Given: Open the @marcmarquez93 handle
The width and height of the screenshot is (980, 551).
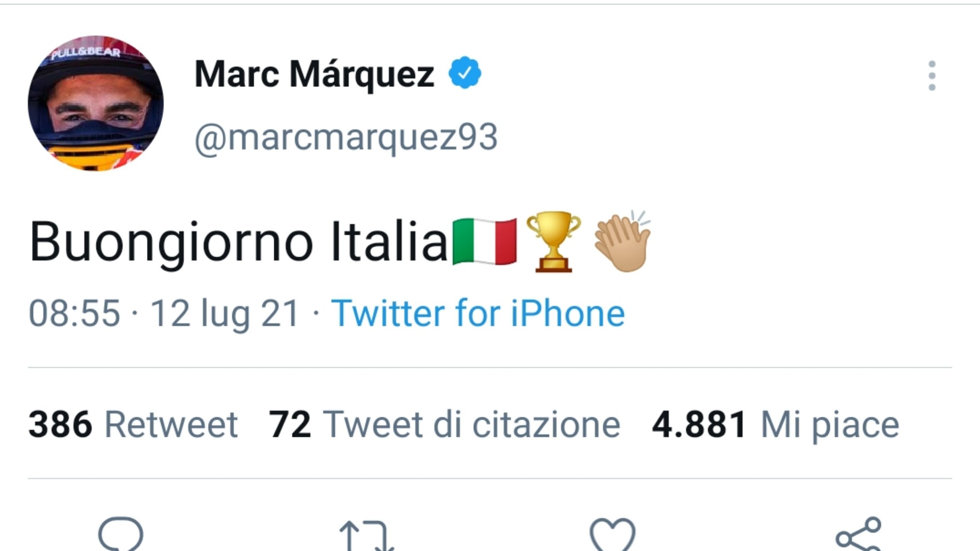Looking at the screenshot, I should tap(346, 137).
